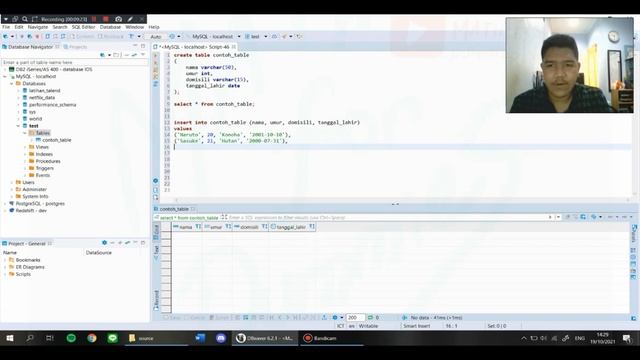Toggle the Record view side tab
This screenshot has height=360, width=640.
(x=156, y=301)
